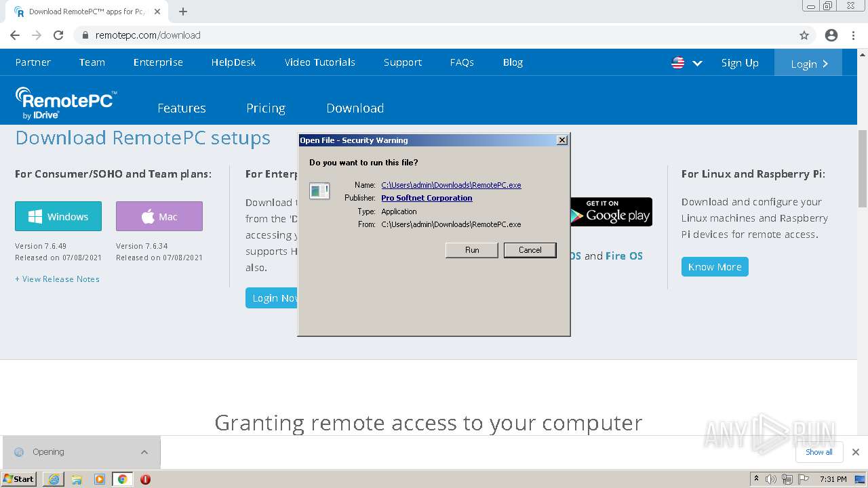The image size is (868, 488).
Task: Open the Chrome profile avatar menu
Action: click(831, 35)
